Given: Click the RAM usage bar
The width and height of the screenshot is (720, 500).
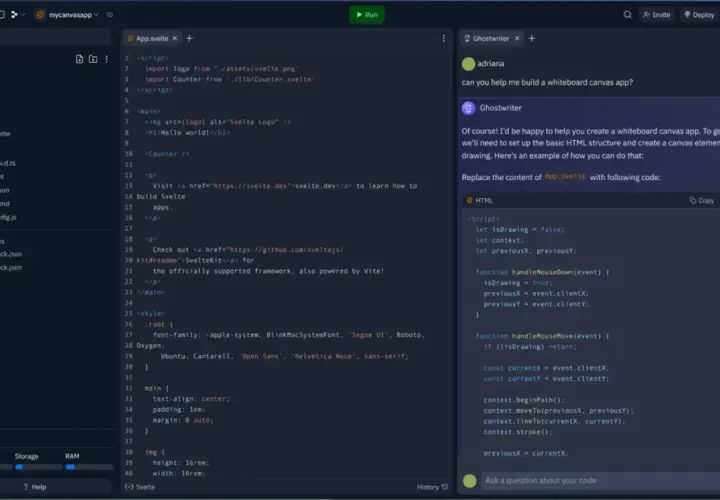Looking at the screenshot, I should tap(88, 467).
